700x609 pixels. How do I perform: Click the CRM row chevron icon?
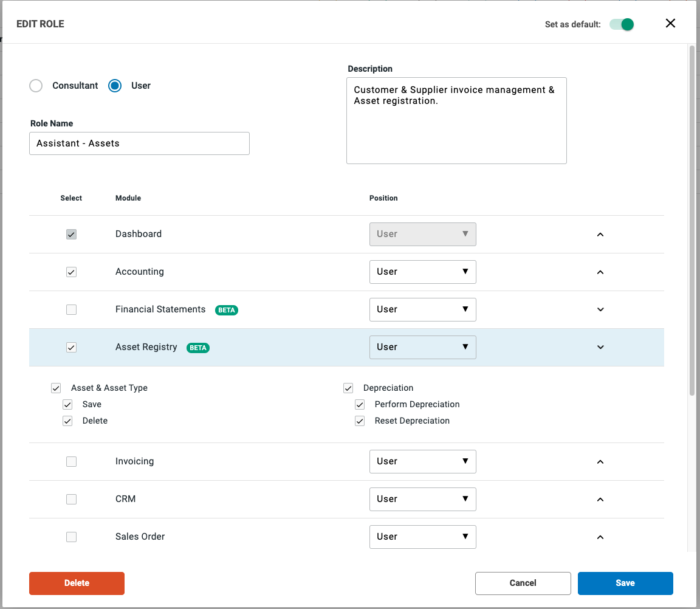(x=600, y=500)
